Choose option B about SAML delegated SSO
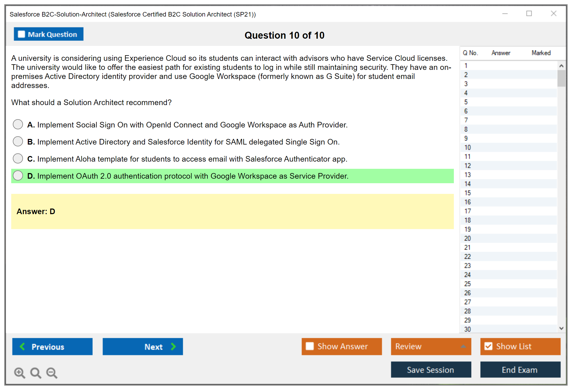This screenshot has width=574, height=392. (18, 141)
